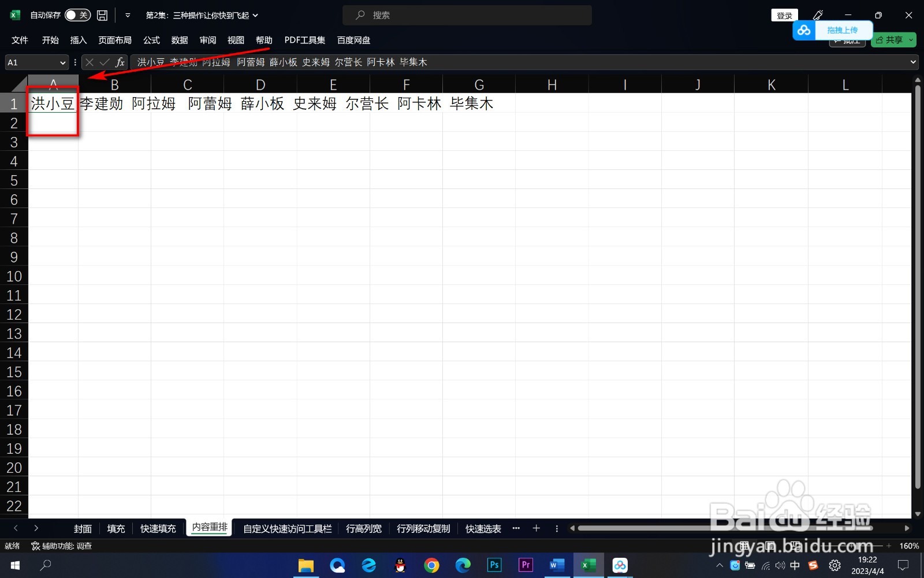924x578 pixels.
Task: Switch to the 自定义快速访问工具栏 sheet tab
Action: [x=288, y=528]
